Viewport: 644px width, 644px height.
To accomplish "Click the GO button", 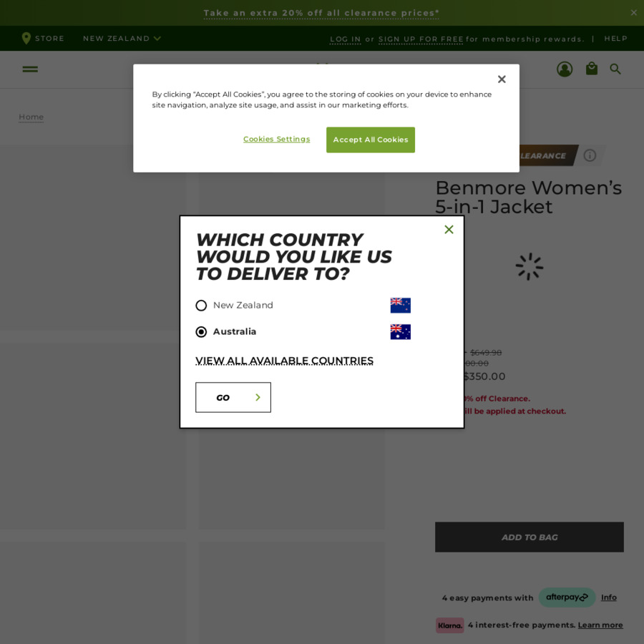I will coord(233,397).
